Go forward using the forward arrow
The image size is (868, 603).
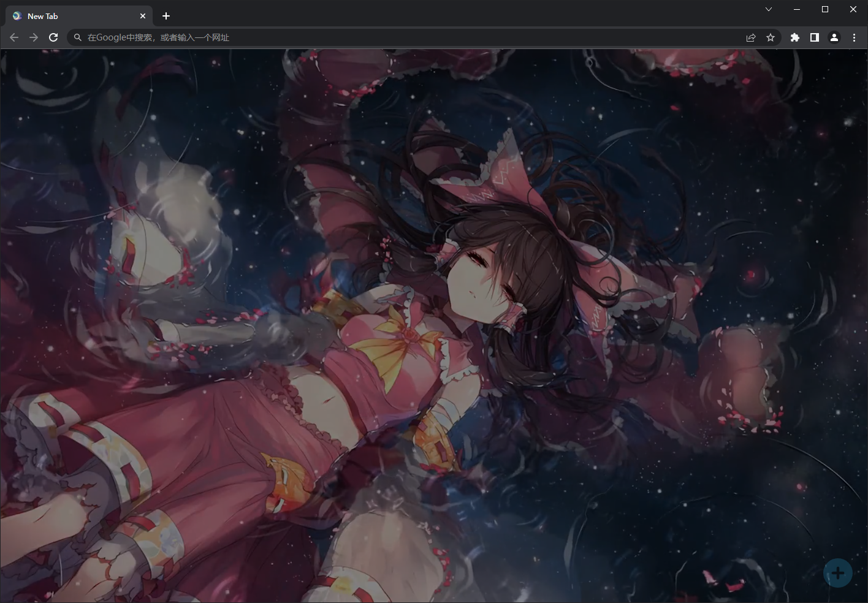(x=34, y=37)
